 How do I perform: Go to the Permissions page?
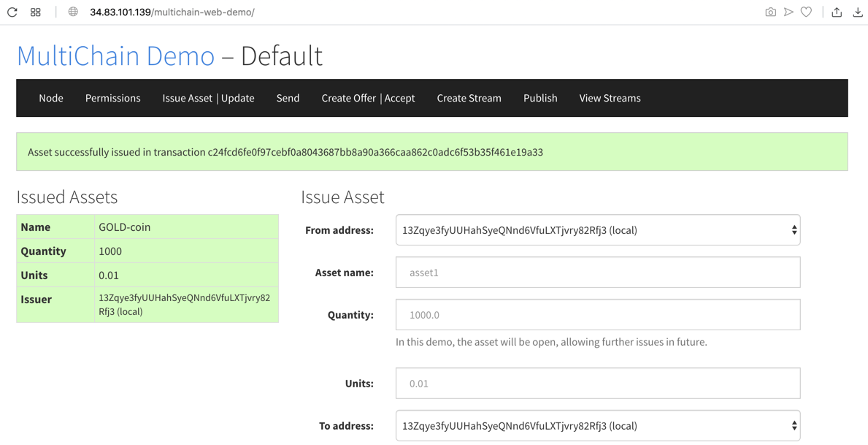[x=112, y=98]
